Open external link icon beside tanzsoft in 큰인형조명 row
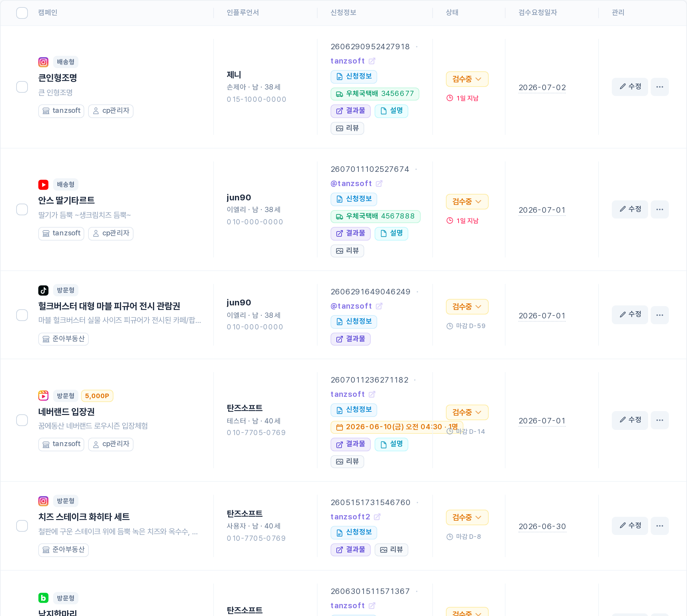This screenshot has height=616, width=687. point(372,61)
